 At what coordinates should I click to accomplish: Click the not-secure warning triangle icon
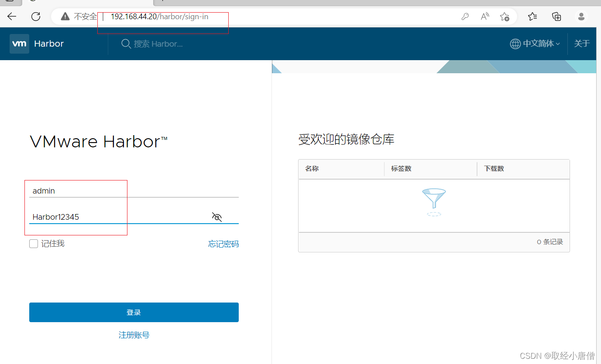click(65, 17)
